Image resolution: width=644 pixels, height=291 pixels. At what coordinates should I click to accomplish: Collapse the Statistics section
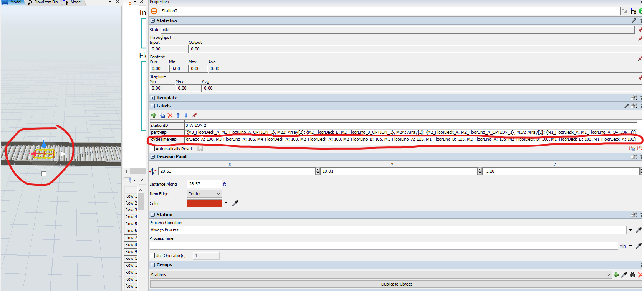(x=153, y=21)
